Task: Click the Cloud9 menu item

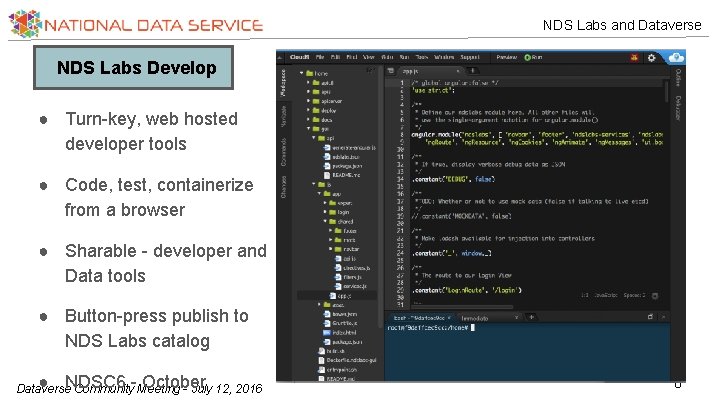Action: (x=299, y=57)
